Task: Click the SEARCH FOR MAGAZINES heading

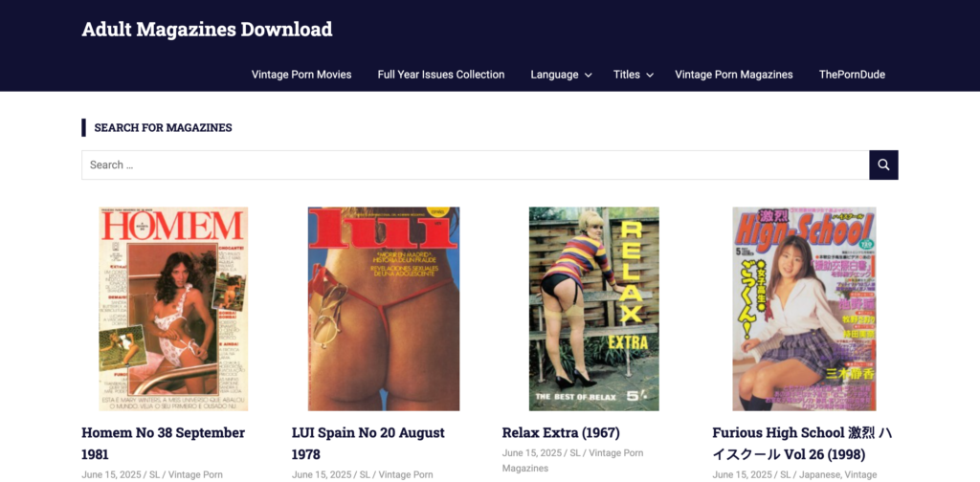Action: (x=163, y=128)
